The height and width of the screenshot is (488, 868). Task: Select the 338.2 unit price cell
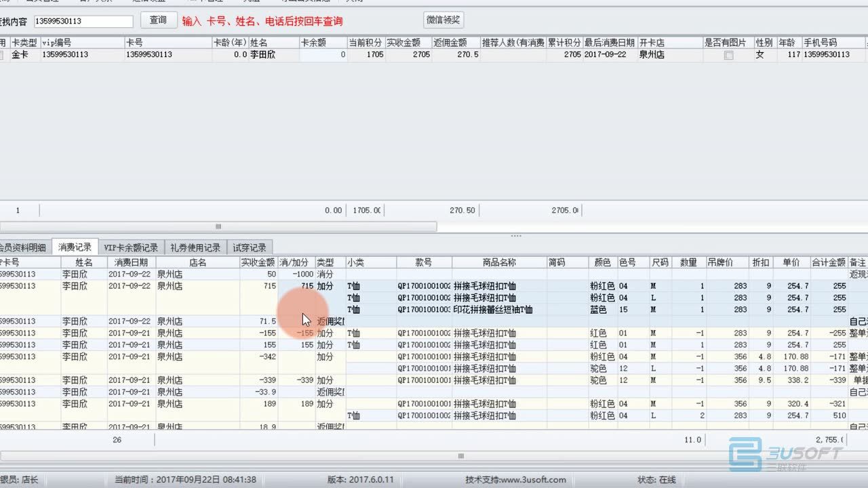click(791, 380)
